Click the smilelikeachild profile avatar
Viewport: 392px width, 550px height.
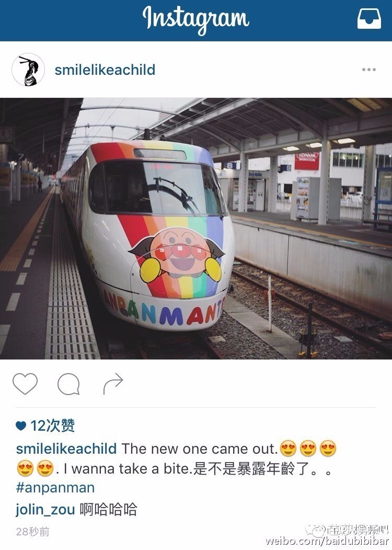(28, 70)
